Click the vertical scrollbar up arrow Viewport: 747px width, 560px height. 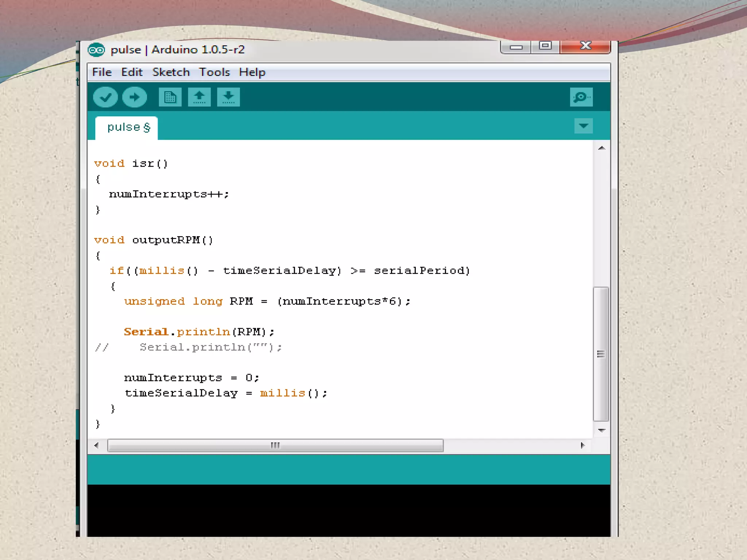click(x=601, y=148)
